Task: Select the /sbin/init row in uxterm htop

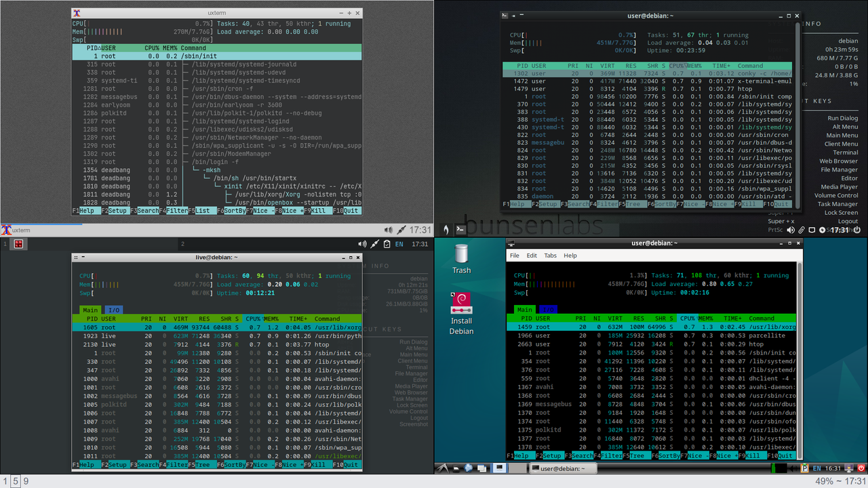Action: coord(217,56)
